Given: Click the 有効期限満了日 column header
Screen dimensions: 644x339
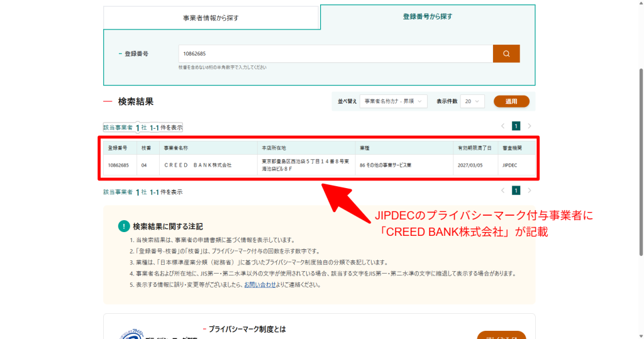Looking at the screenshot, I should coord(475,148).
